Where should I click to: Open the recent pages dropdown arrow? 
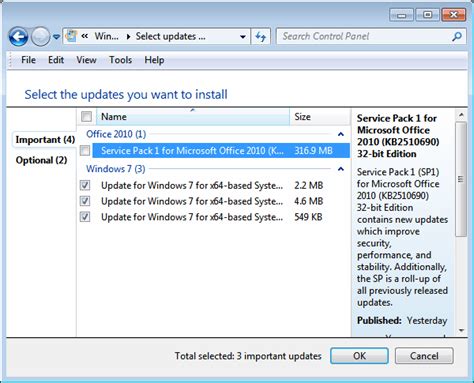coord(56,37)
